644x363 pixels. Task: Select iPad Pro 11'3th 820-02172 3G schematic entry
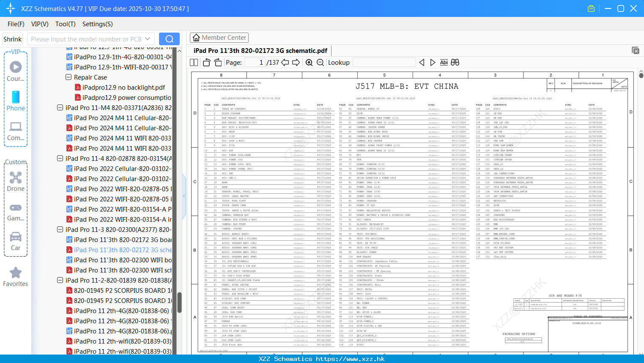[119, 250]
